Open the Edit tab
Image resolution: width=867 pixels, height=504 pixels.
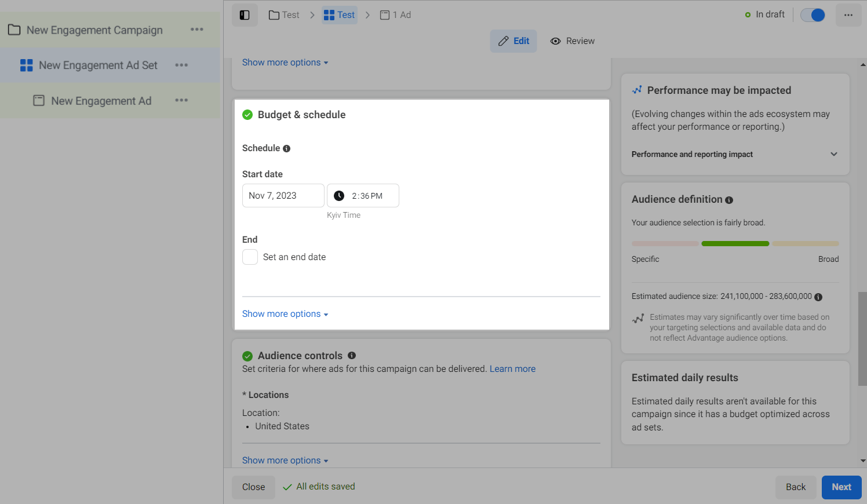point(513,41)
